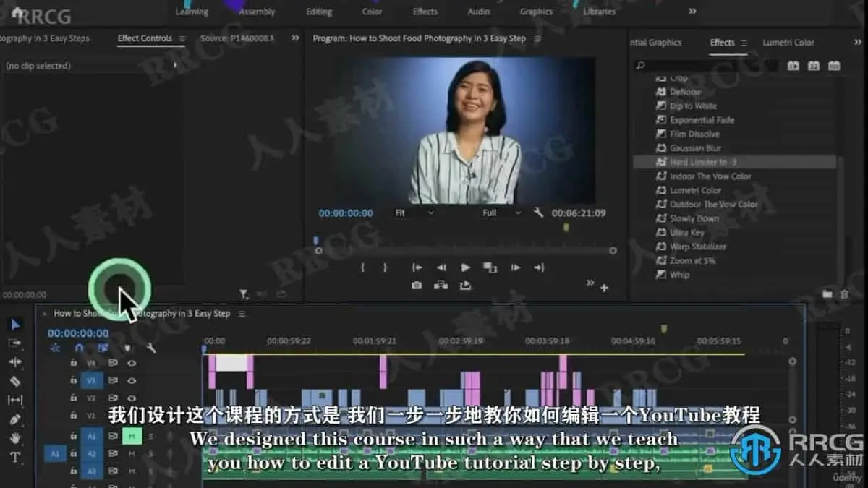Switch to Audio workspace
This screenshot has height=488, width=868.
[x=479, y=12]
